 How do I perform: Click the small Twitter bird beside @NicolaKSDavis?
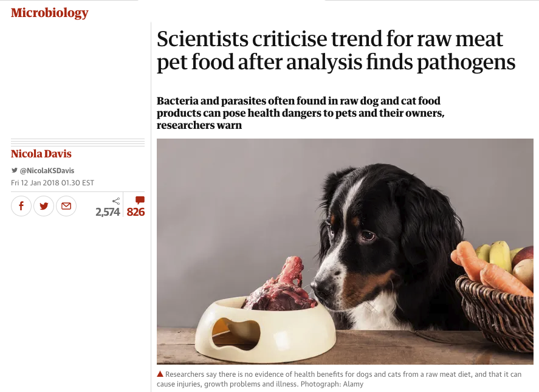pos(15,170)
